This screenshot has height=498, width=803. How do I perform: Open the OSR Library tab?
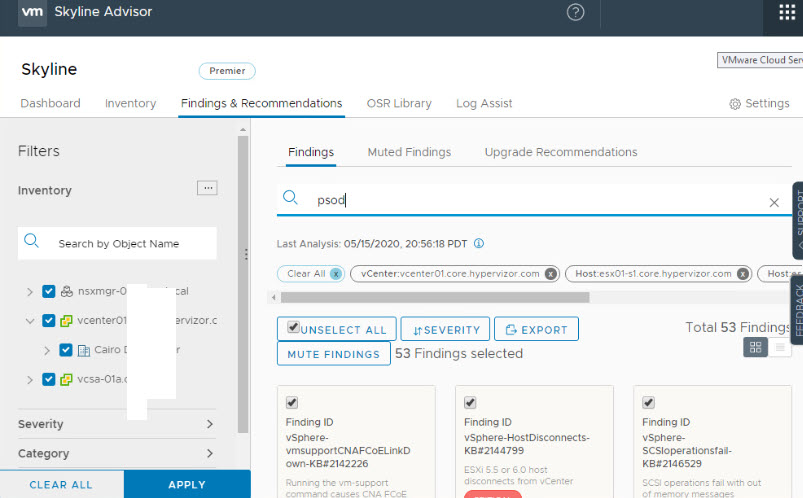coord(399,103)
